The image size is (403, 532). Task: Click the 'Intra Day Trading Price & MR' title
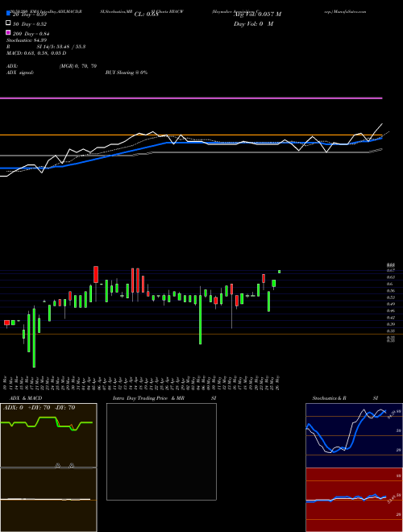coord(148,398)
